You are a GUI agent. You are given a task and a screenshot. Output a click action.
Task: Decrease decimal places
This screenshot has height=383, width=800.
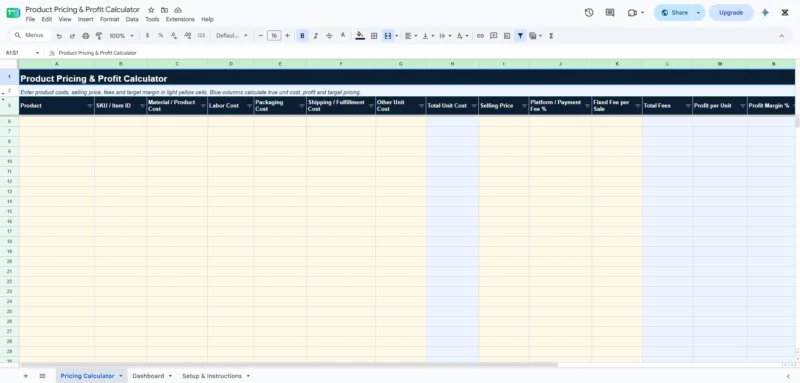(174, 36)
